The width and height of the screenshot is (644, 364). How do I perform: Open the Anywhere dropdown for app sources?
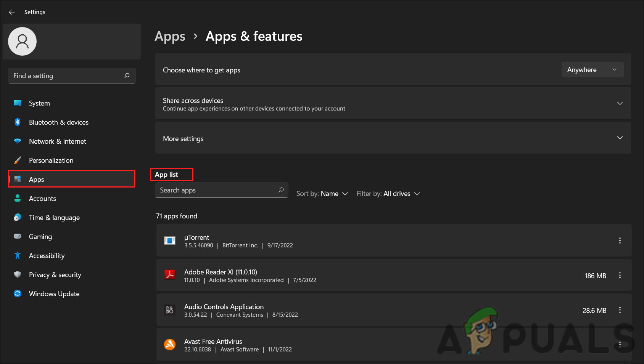(x=592, y=69)
